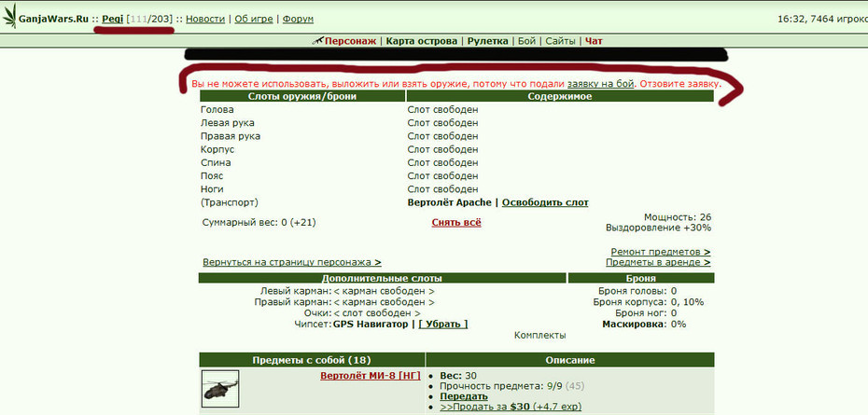Click the Пояс slot label

tap(213, 176)
